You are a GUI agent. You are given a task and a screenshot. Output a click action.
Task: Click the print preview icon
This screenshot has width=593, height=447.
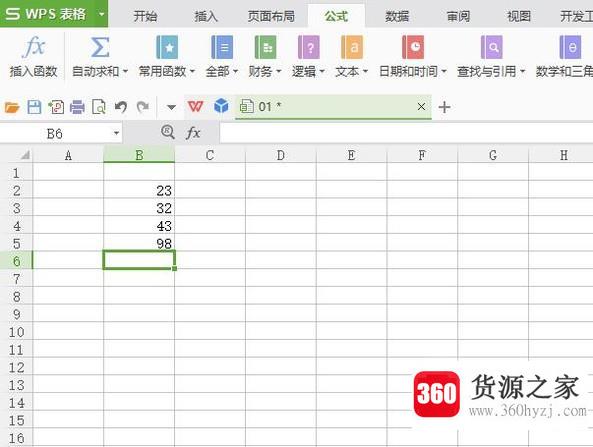[99, 107]
